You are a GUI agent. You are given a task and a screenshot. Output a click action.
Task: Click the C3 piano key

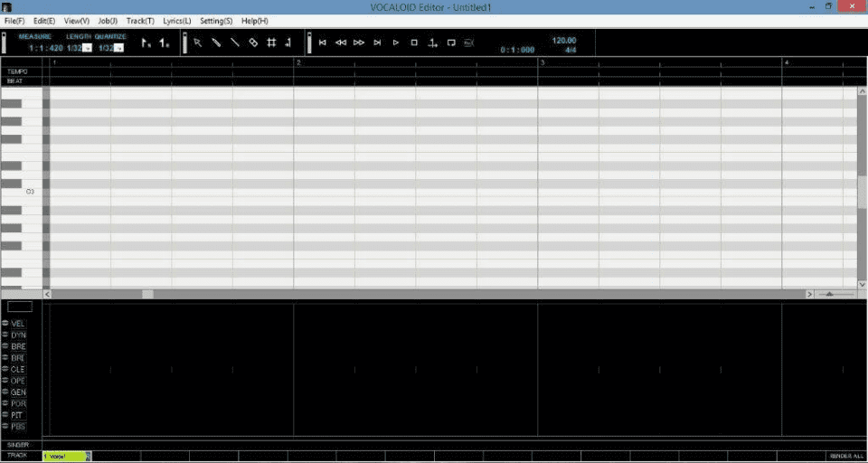[21, 193]
